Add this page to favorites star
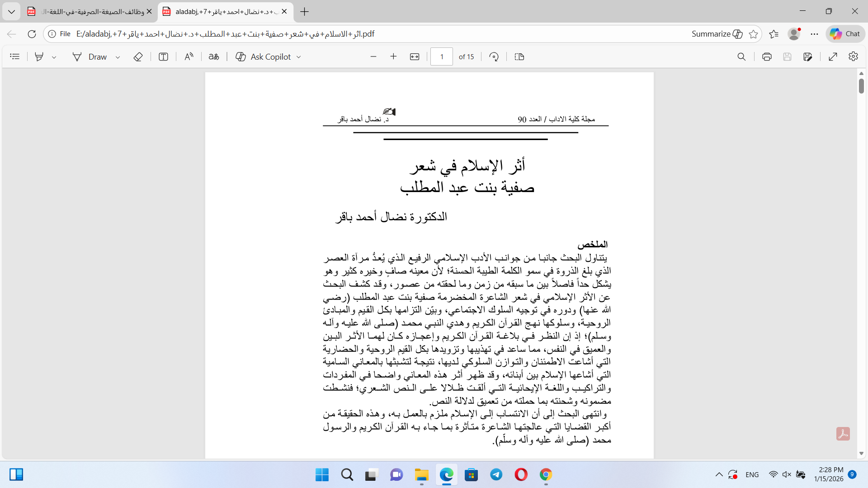Viewport: 868px width, 488px height. tap(753, 34)
